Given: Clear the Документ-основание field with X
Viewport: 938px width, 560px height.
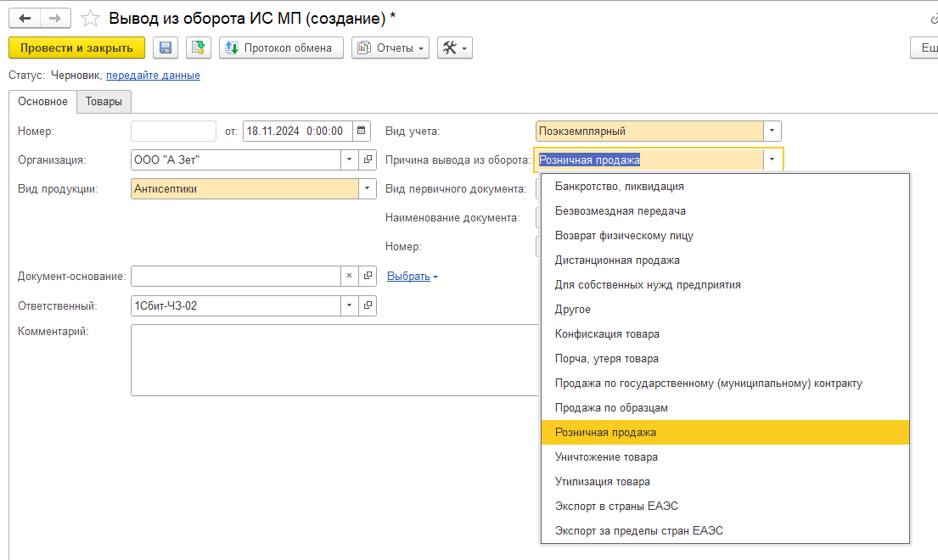Looking at the screenshot, I should tap(349, 276).
